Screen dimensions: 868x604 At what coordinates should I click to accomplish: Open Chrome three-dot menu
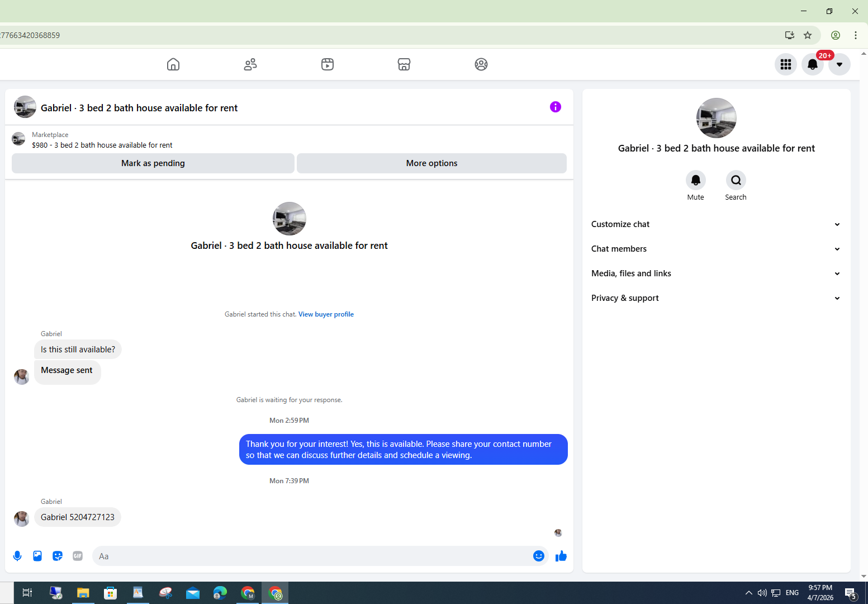tap(856, 35)
